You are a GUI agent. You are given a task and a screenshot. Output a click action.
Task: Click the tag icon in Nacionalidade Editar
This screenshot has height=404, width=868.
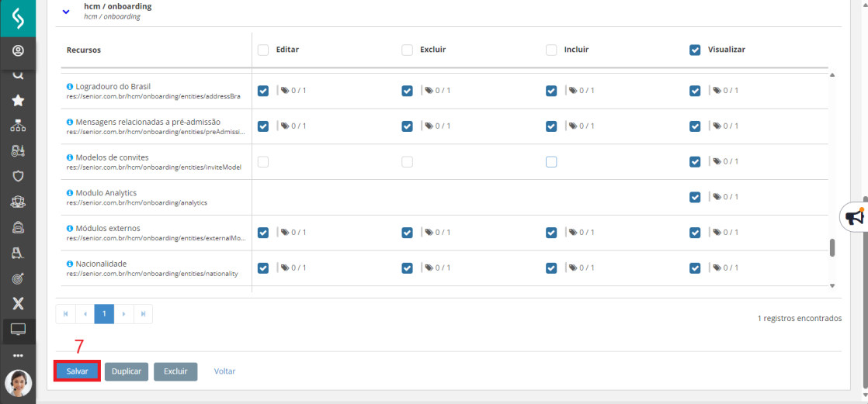pyautogui.click(x=284, y=268)
